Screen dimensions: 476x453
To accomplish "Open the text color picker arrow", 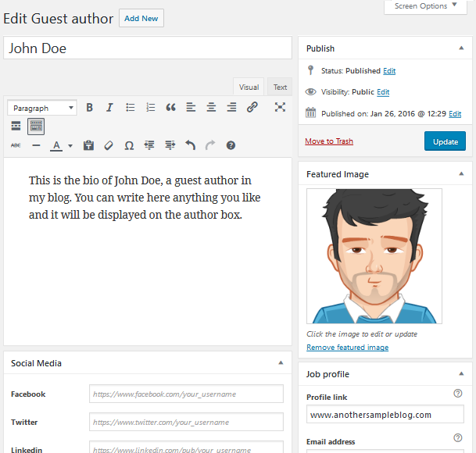I will click(x=70, y=146).
